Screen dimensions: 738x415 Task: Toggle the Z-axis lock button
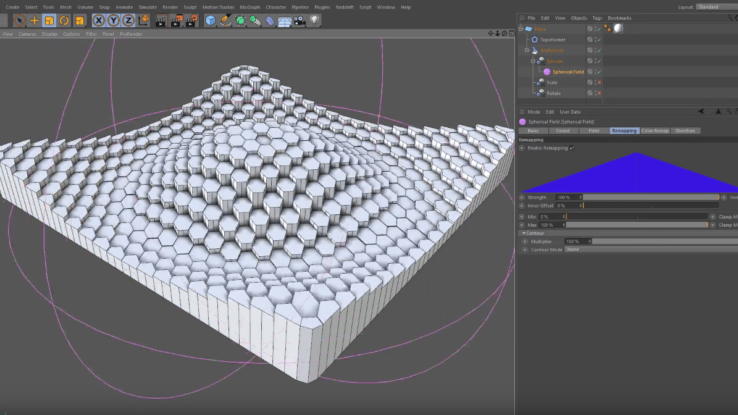pyautogui.click(x=126, y=20)
